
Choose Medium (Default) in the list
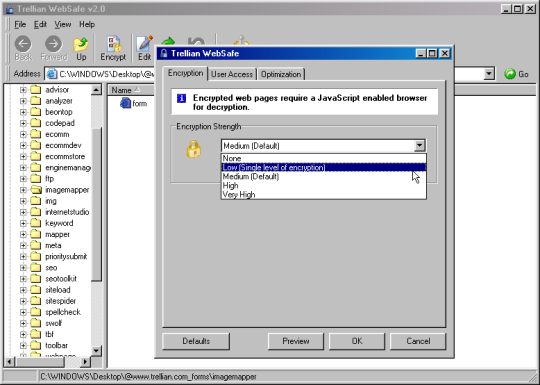coord(323,176)
